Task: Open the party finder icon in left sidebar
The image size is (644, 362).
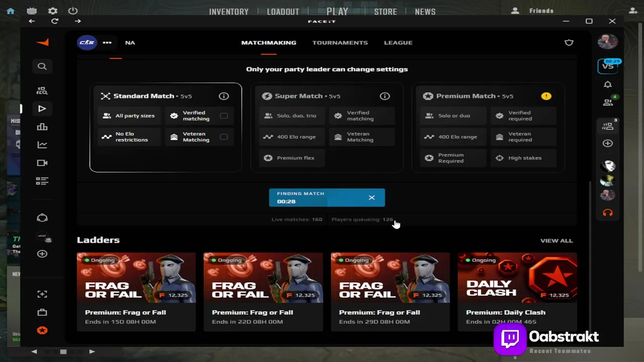Action: (42, 90)
